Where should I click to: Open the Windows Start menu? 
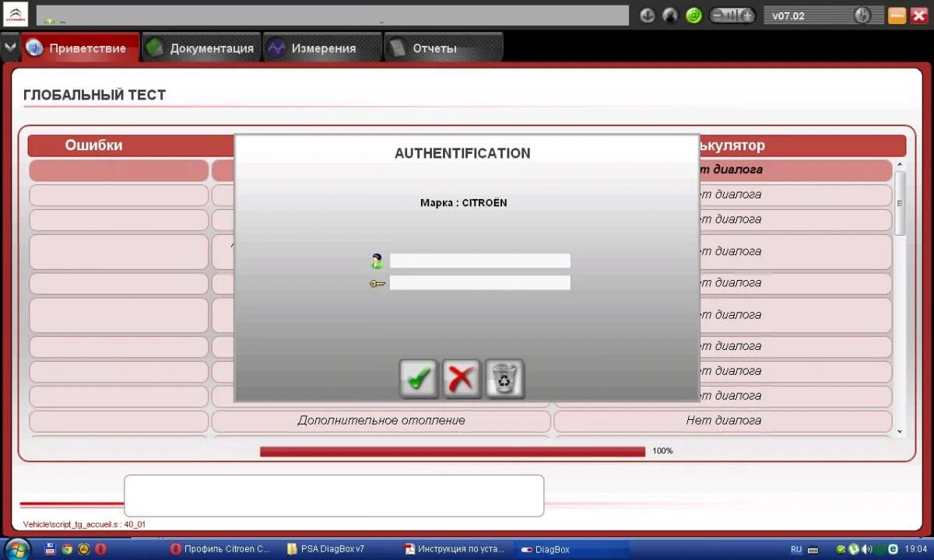tap(16, 549)
